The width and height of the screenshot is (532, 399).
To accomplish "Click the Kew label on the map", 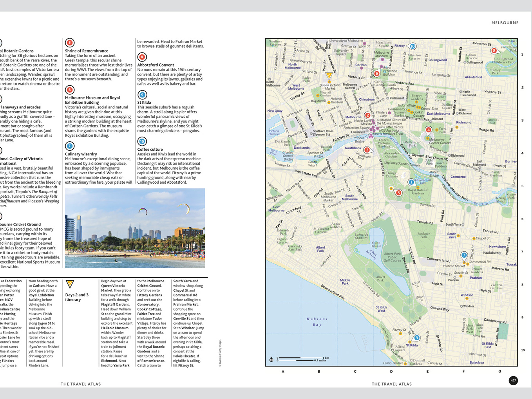I will click(512, 41).
